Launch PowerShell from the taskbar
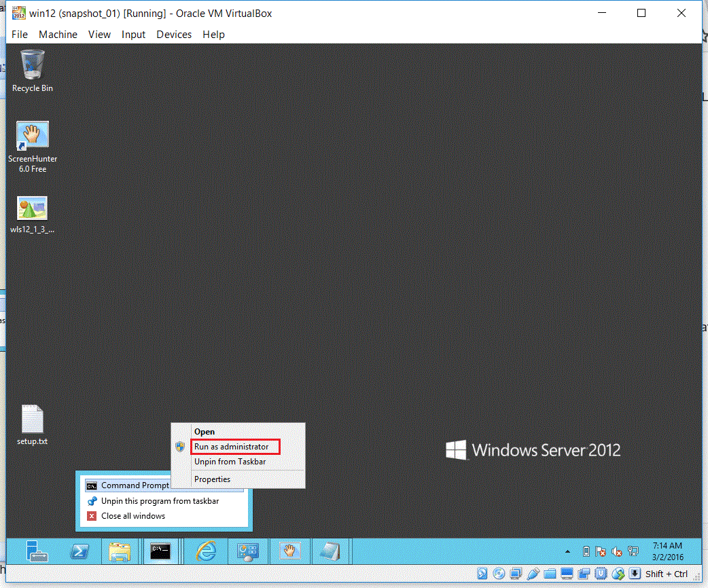The height and width of the screenshot is (588, 708). pos(80,551)
